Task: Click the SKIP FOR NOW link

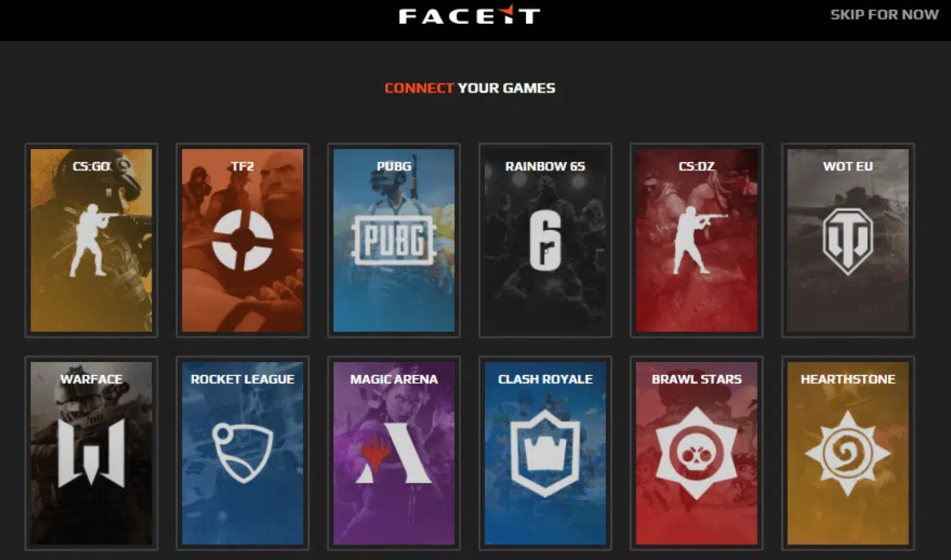Action: (x=885, y=15)
